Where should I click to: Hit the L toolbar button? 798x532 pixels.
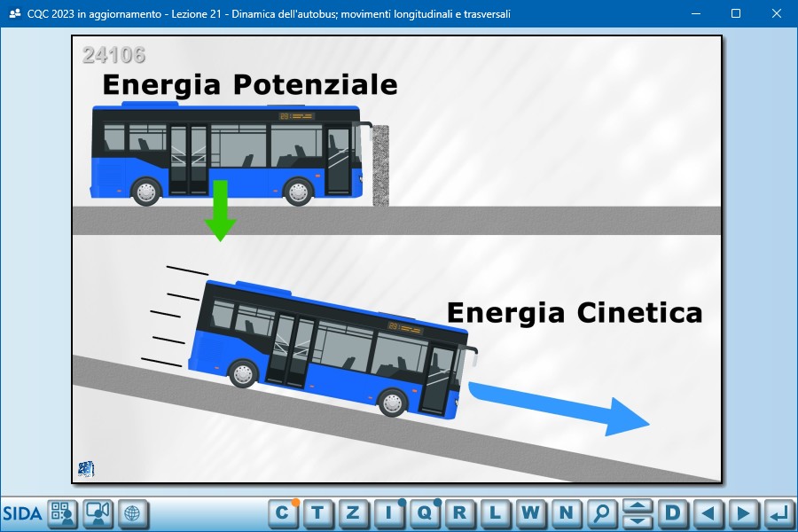[x=495, y=512]
